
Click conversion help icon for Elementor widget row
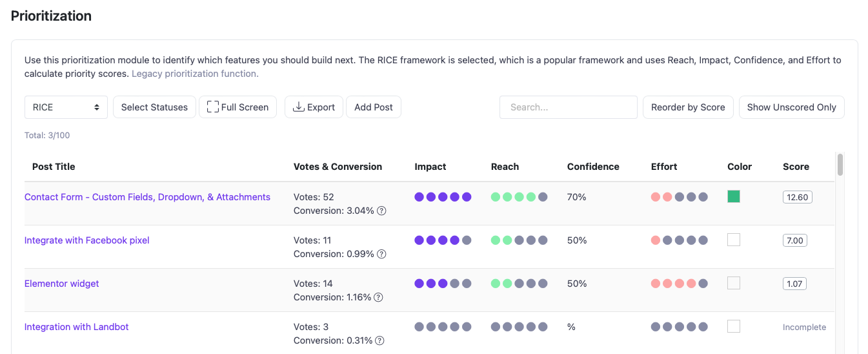click(x=379, y=297)
